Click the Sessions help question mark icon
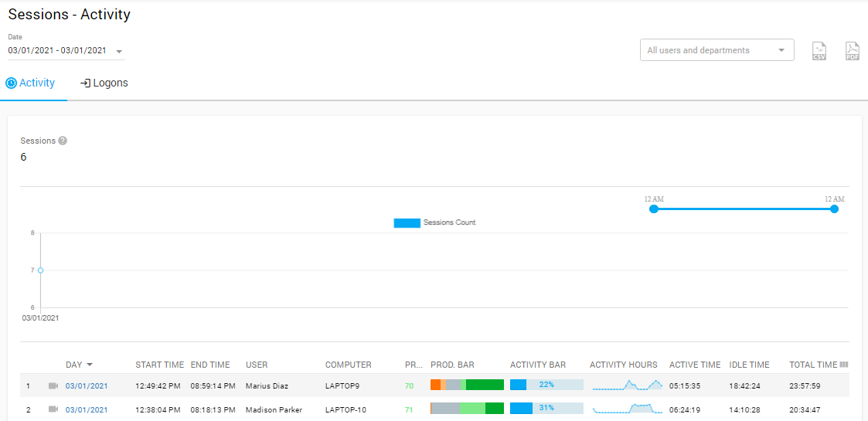The width and height of the screenshot is (868, 421). [x=63, y=141]
